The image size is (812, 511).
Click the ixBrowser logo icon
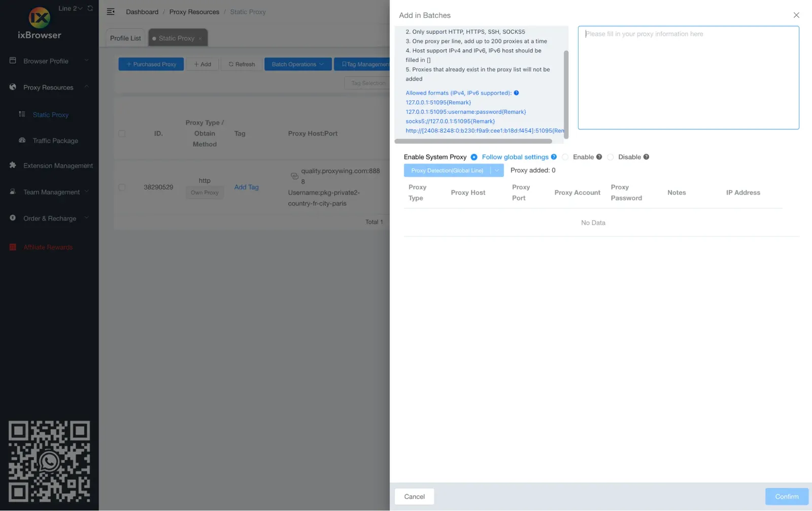[40, 18]
